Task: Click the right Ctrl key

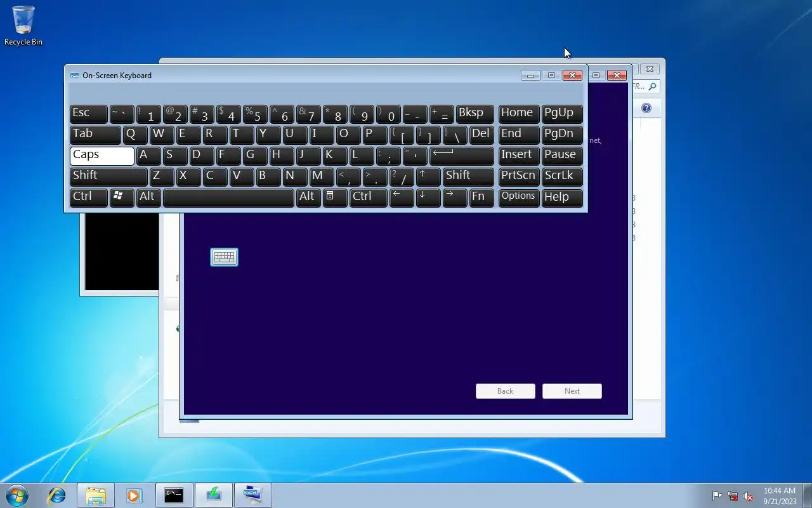Action: click(369, 197)
